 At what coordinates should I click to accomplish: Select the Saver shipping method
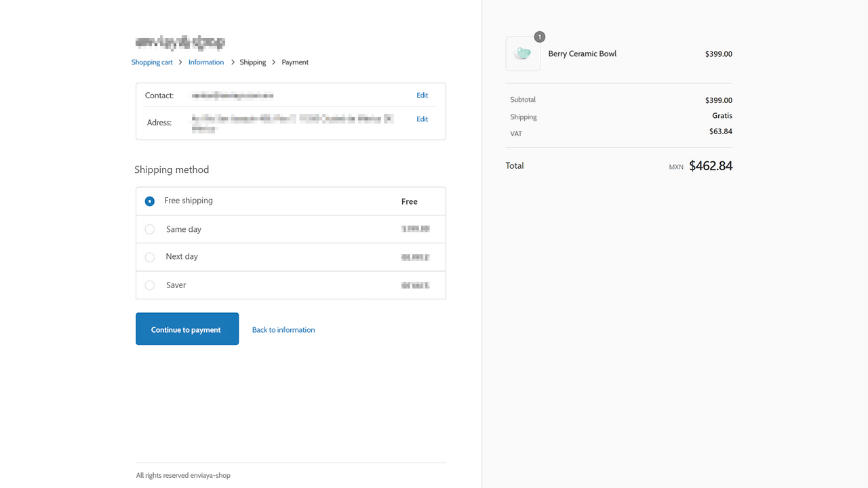149,285
